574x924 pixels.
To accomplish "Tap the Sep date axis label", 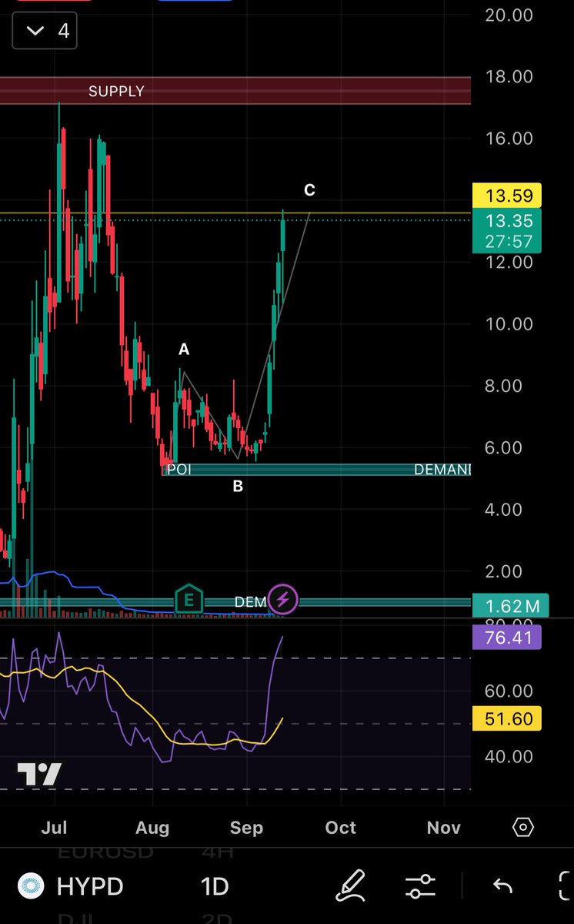I will point(246,828).
